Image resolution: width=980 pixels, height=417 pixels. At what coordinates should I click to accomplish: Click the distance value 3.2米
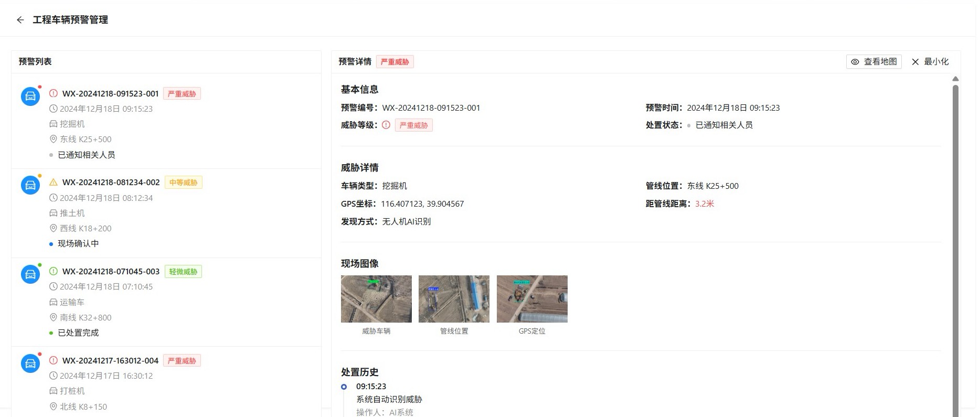tap(705, 204)
